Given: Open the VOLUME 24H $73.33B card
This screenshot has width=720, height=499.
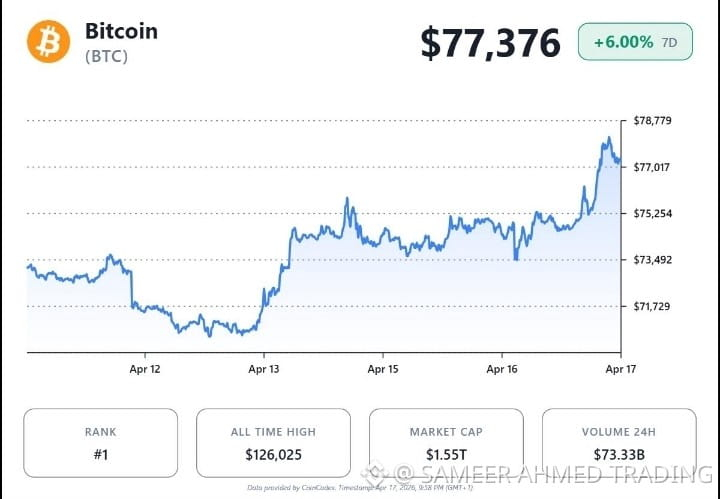Looking at the screenshot, I should (619, 443).
